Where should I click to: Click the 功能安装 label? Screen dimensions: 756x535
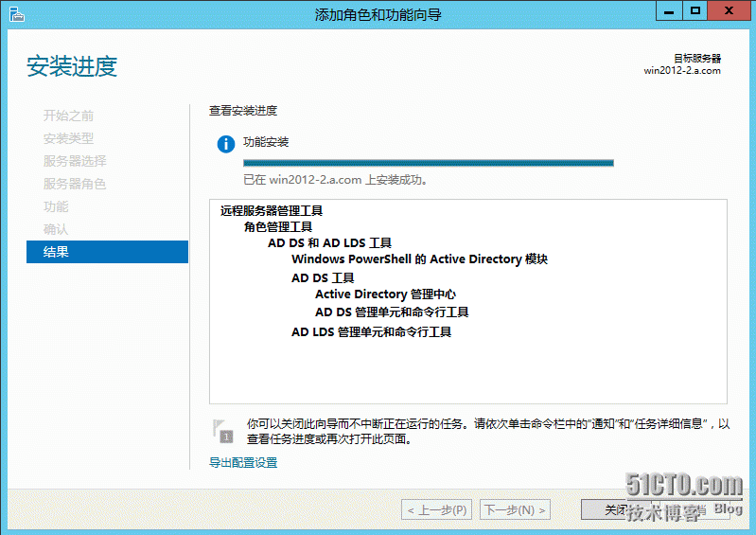click(x=266, y=142)
